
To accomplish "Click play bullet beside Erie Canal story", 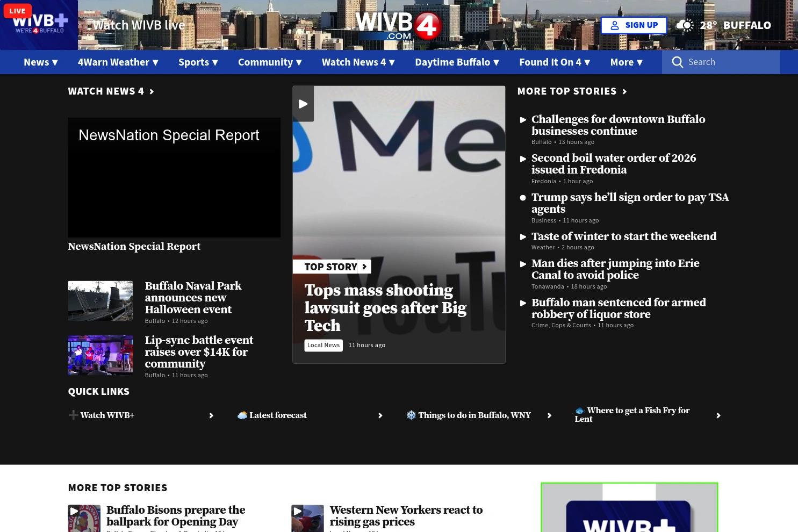I will [523, 264].
